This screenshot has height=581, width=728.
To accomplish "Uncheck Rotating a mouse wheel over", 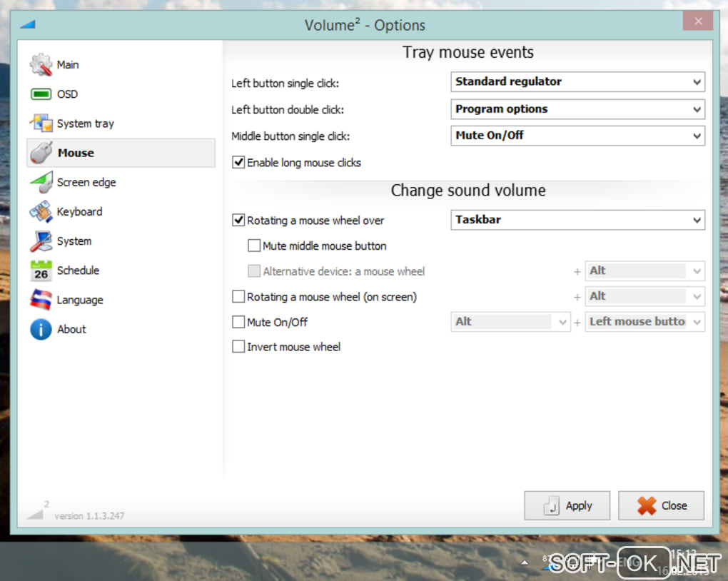I will pos(238,220).
